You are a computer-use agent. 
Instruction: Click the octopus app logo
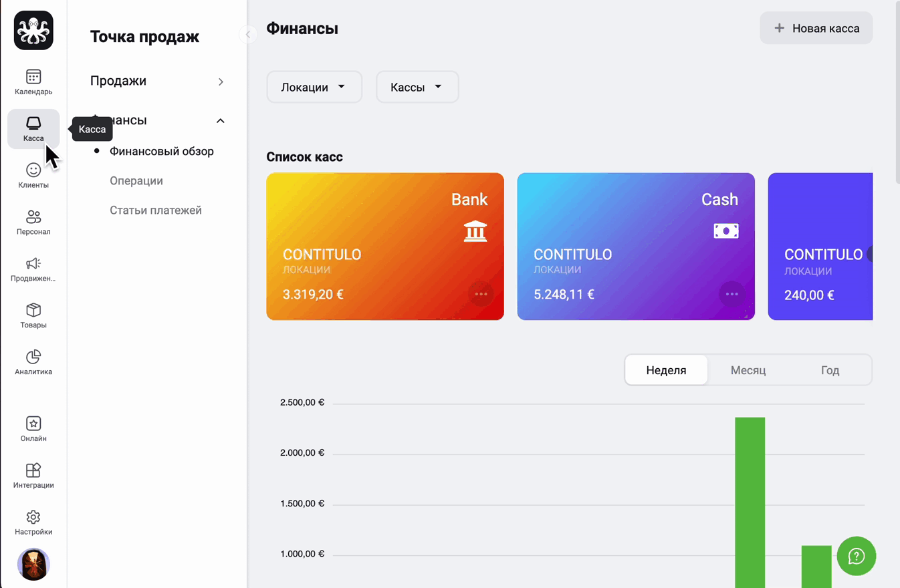(33, 30)
